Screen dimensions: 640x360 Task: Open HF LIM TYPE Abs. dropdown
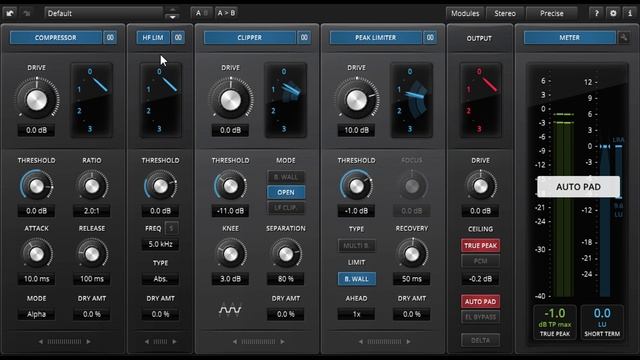point(160,279)
